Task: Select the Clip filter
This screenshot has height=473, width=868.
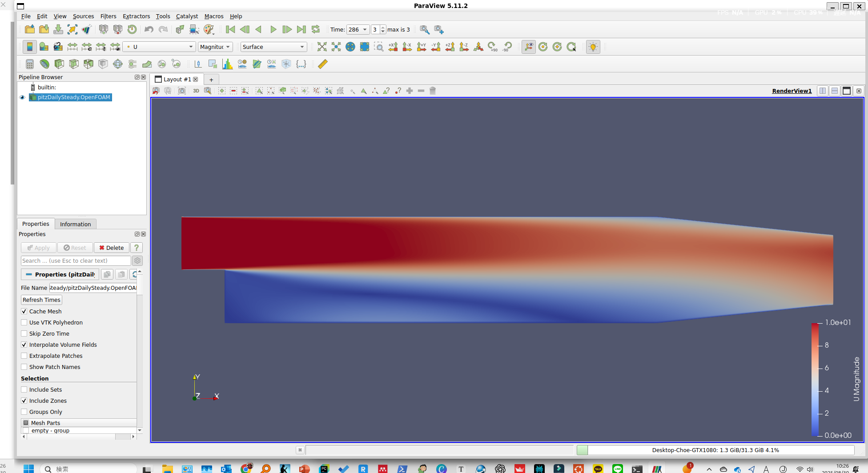Action: [x=59, y=64]
